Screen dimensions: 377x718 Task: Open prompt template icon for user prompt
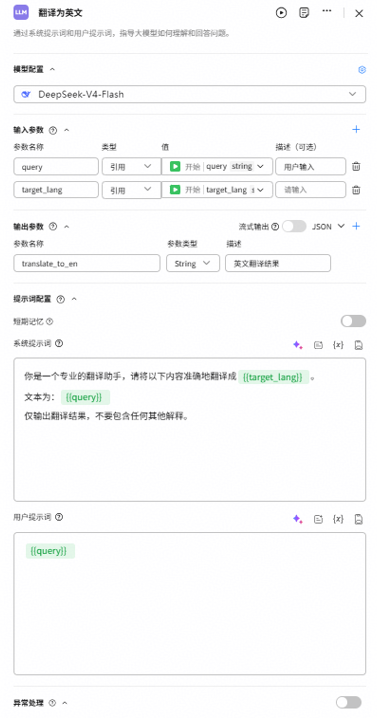tap(318, 519)
